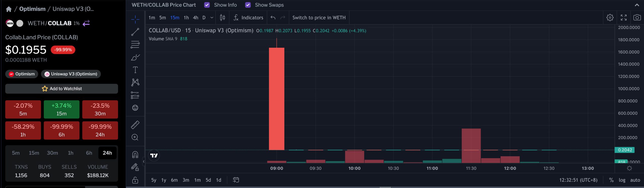Switch stats to the 1h tab
This screenshot has height=188, width=644.
tap(71, 153)
